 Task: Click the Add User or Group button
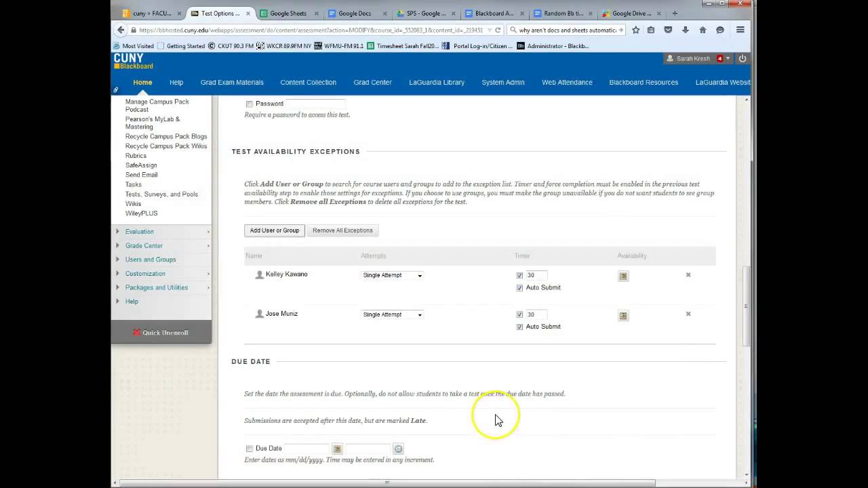tap(275, 230)
